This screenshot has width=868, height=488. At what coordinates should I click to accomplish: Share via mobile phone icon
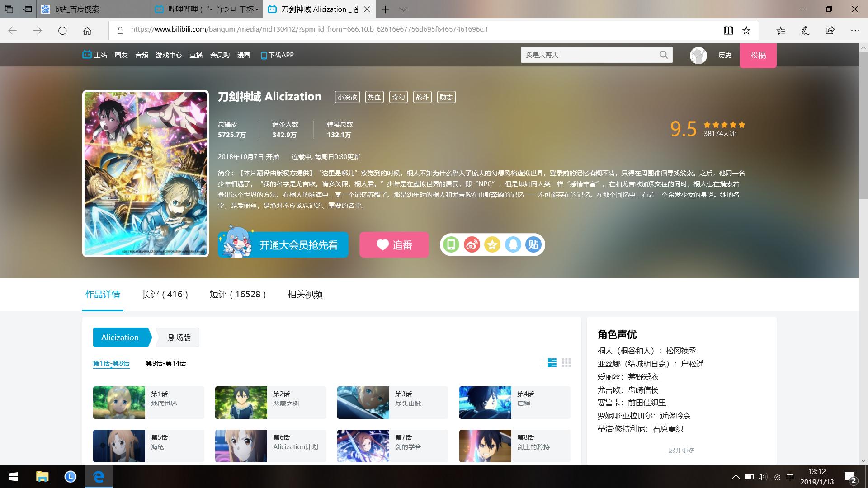point(452,244)
